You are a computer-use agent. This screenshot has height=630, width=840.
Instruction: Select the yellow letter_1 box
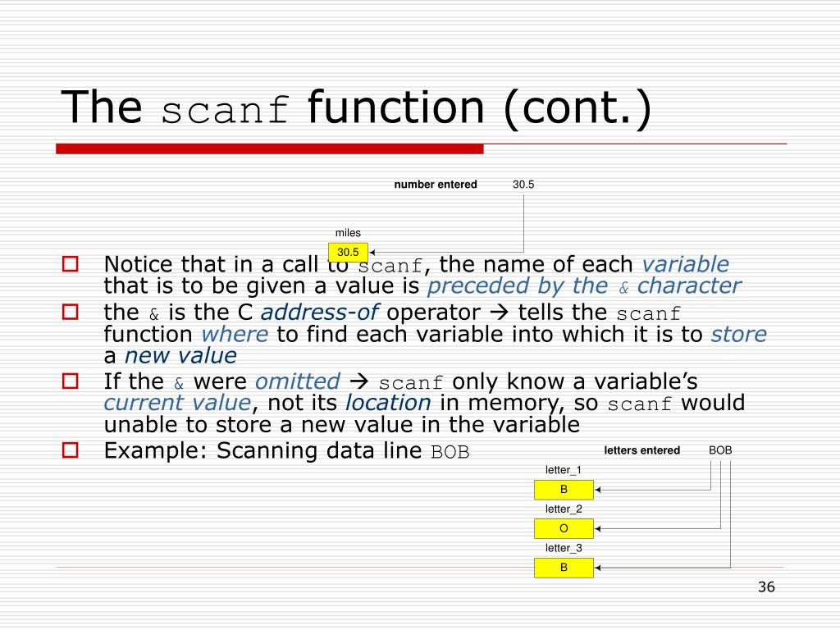coord(564,490)
